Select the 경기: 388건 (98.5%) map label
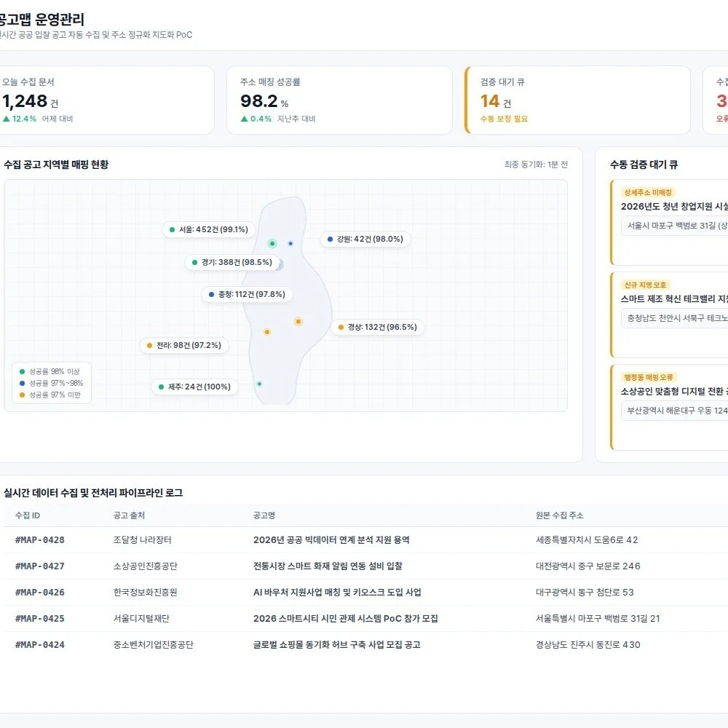The height and width of the screenshot is (728, 728). (x=232, y=262)
